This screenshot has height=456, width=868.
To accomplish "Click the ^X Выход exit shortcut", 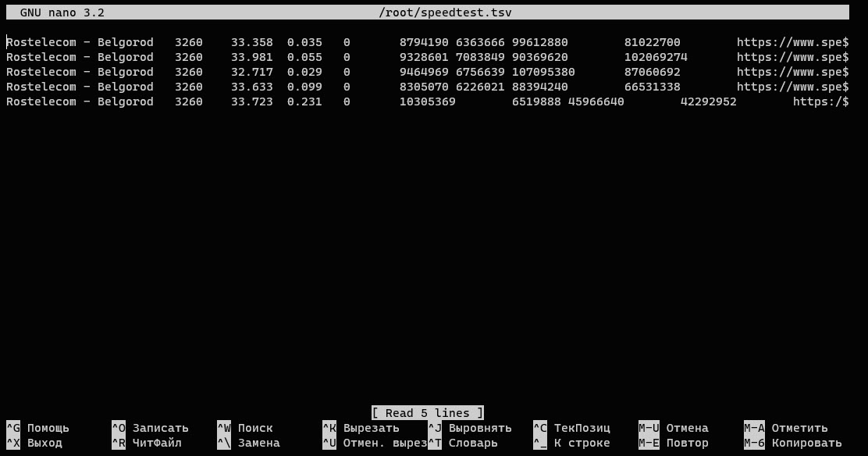I will pos(34,443).
